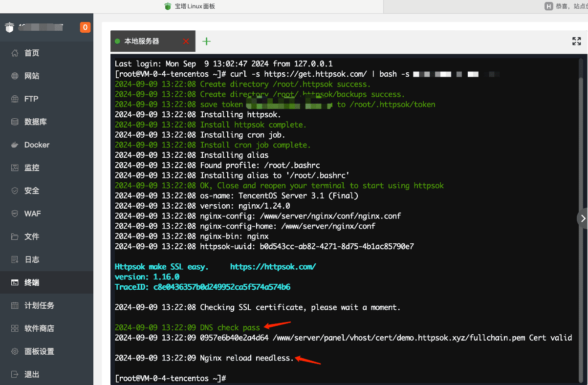Click the home icon beside 首页

[15, 53]
